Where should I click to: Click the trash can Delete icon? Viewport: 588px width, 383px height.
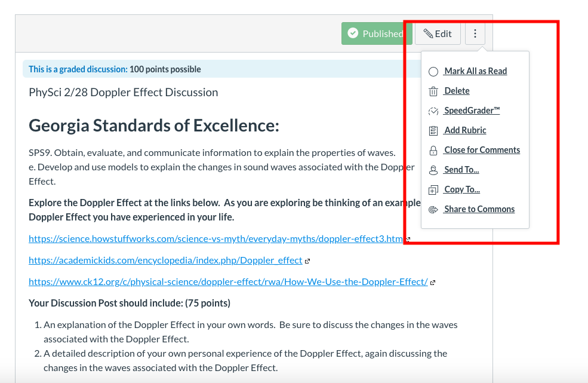pos(433,91)
